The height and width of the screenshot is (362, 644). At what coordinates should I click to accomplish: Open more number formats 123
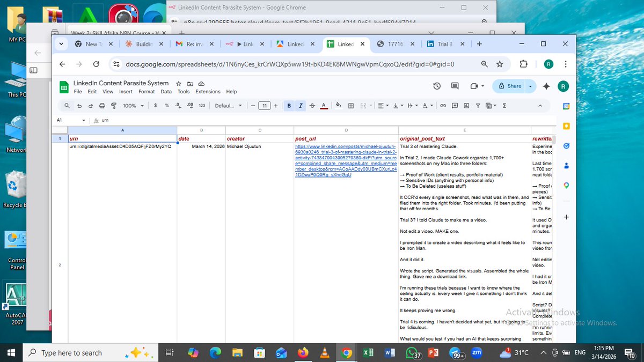(x=202, y=106)
